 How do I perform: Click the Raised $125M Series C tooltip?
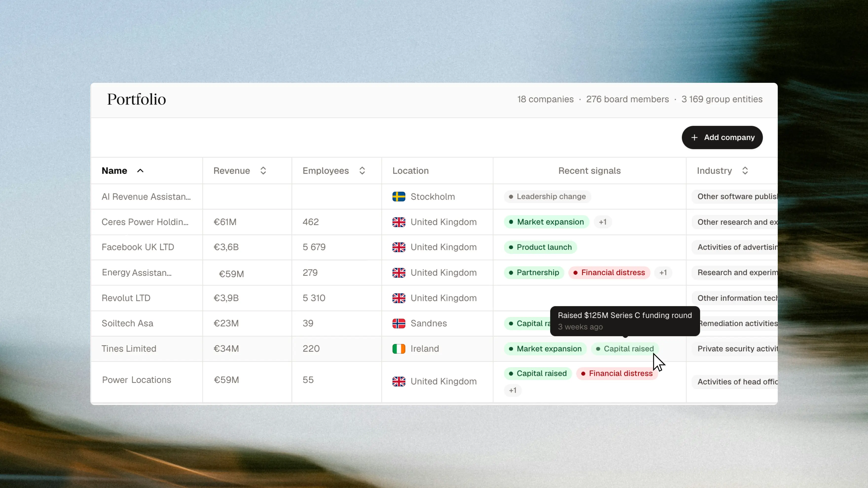coord(625,321)
